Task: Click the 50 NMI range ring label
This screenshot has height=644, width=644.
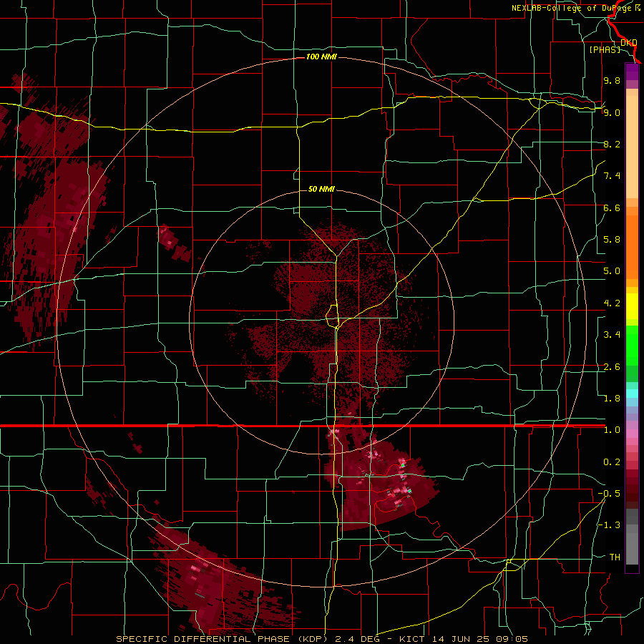Action: click(x=321, y=189)
